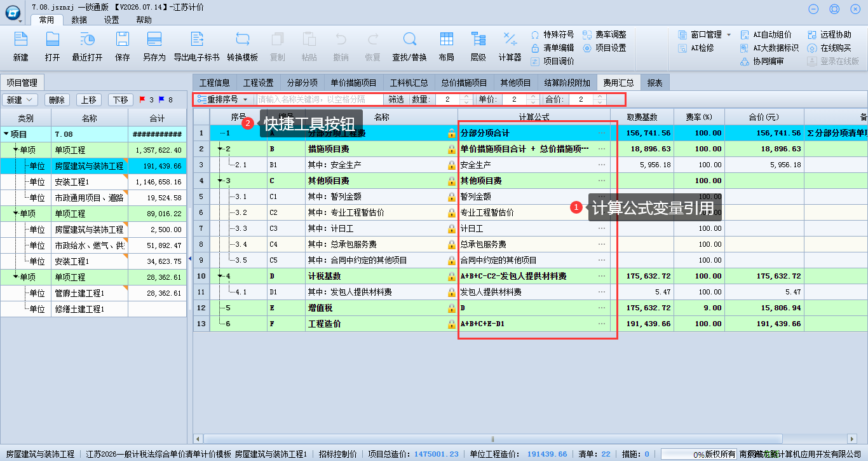
Task: Open the 分部分项 tab
Action: coord(302,83)
